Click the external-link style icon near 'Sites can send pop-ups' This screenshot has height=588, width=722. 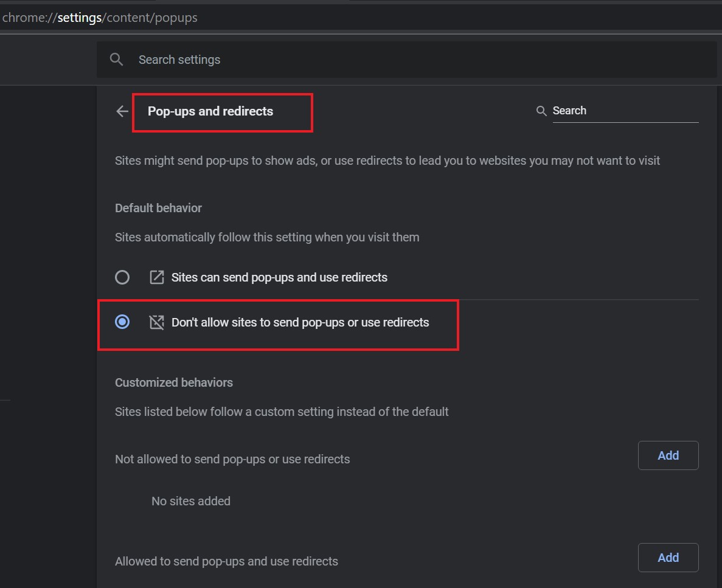click(x=156, y=277)
